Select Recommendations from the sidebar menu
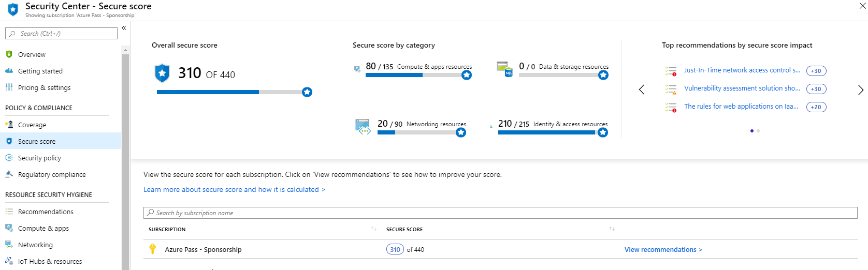868x270 pixels. point(46,212)
